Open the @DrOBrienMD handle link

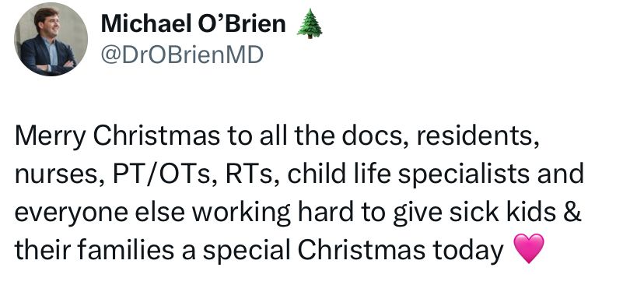(182, 55)
